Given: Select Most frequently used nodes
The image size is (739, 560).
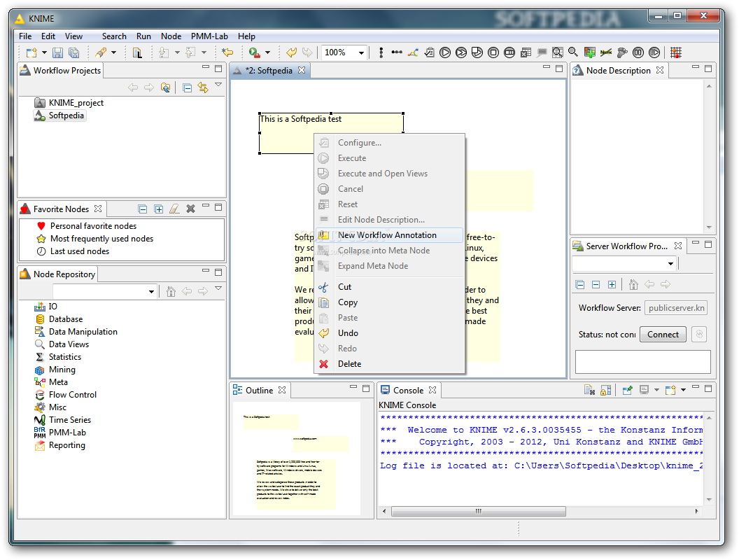Looking at the screenshot, I should 101,239.
